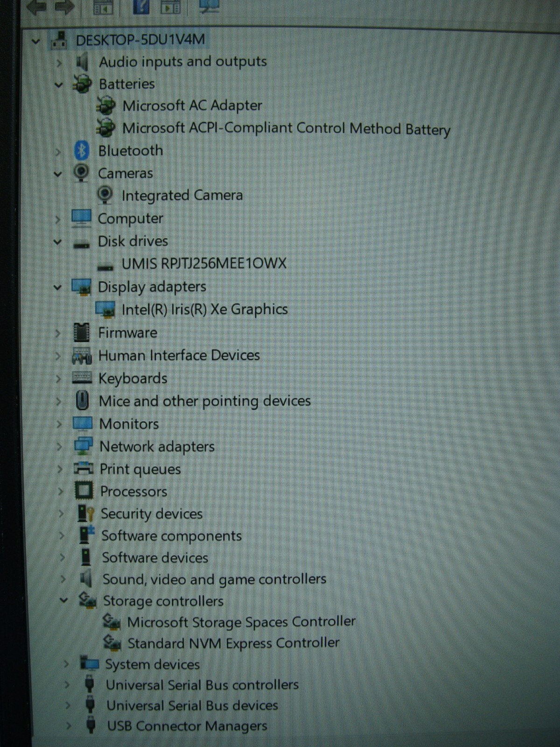
Task: Expand the Print queues category
Action: tap(60, 469)
